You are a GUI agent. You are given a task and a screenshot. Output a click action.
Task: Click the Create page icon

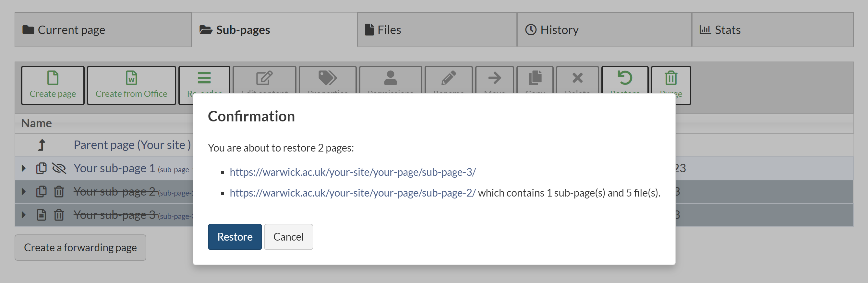(x=53, y=78)
